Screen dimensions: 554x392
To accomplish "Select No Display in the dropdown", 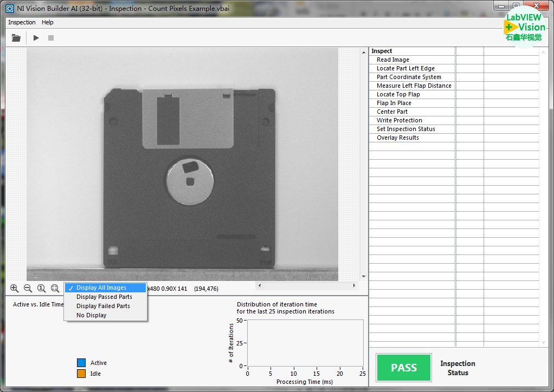I will coord(91,315).
